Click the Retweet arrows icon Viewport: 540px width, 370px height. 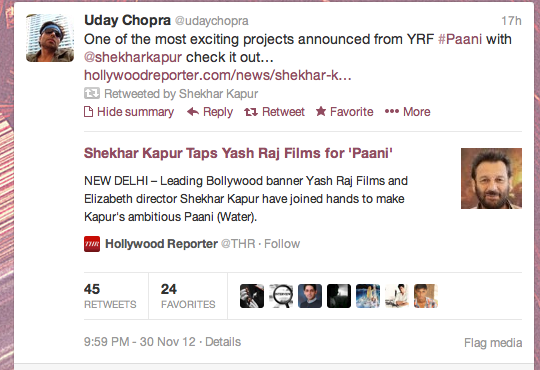(251, 112)
